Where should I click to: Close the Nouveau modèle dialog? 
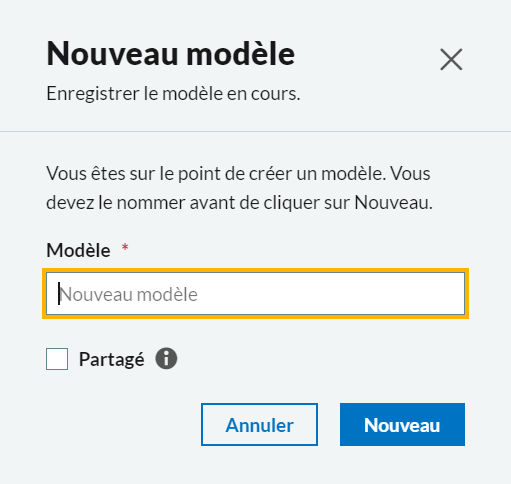pyautogui.click(x=451, y=59)
